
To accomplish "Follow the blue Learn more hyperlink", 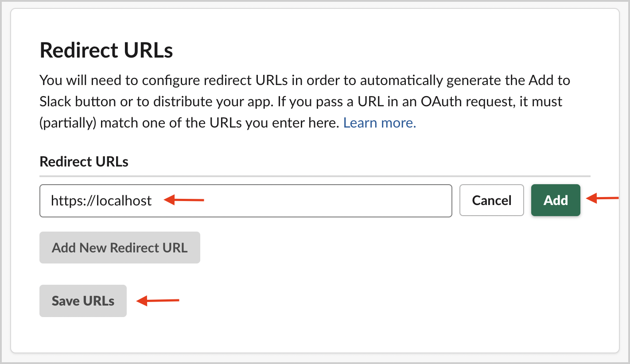I will pos(379,123).
